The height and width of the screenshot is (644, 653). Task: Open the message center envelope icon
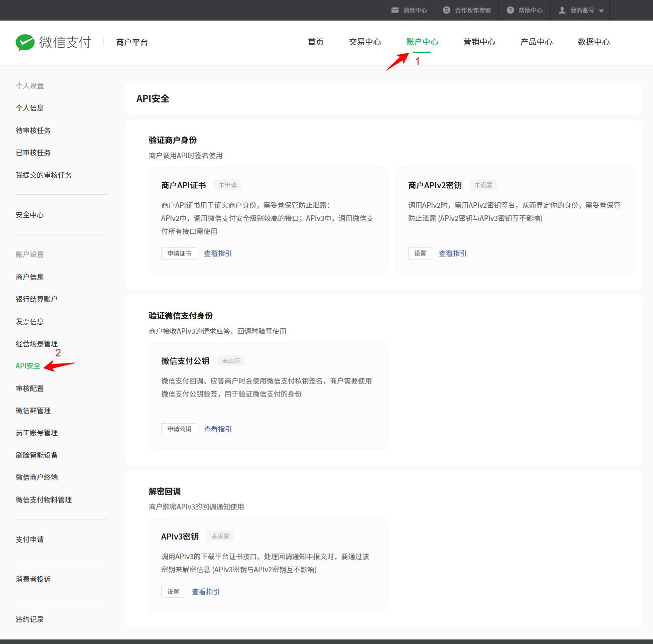[x=395, y=10]
